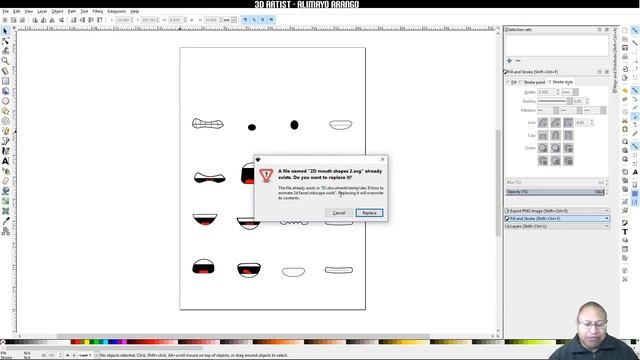The width and height of the screenshot is (640, 360).
Task: Click the minus icon in Selection sets
Action: tap(518, 60)
